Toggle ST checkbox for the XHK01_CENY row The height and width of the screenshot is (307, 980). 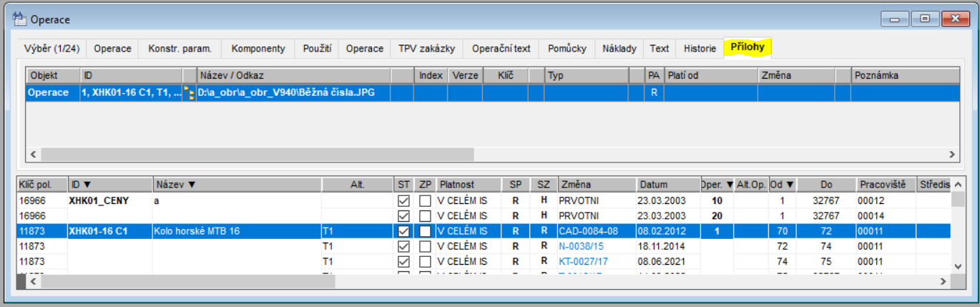coord(404,201)
